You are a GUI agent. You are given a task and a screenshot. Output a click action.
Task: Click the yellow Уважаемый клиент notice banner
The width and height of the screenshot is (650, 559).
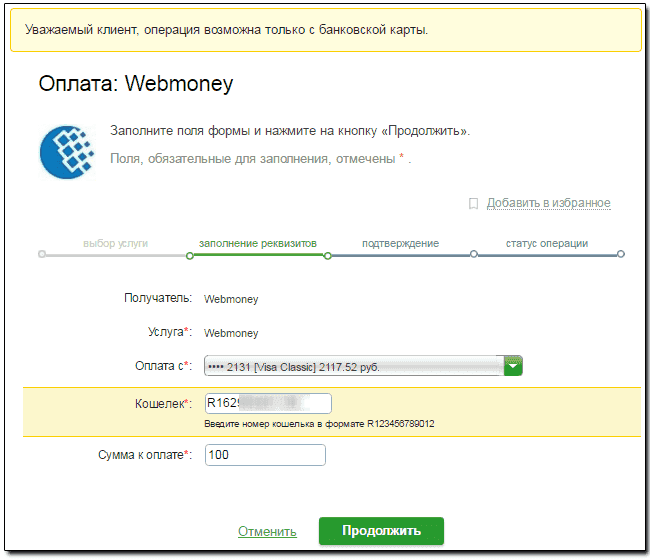pos(325,30)
